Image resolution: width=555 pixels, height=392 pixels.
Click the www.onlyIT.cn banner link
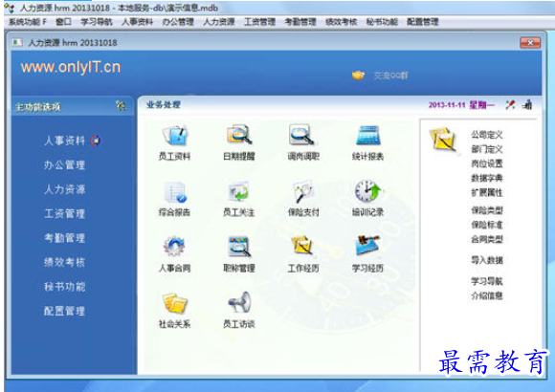click(71, 67)
